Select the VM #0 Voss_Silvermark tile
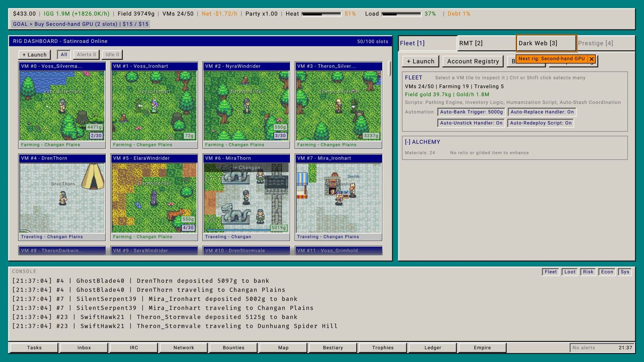Viewport: 644px width, 362px height. 62,105
